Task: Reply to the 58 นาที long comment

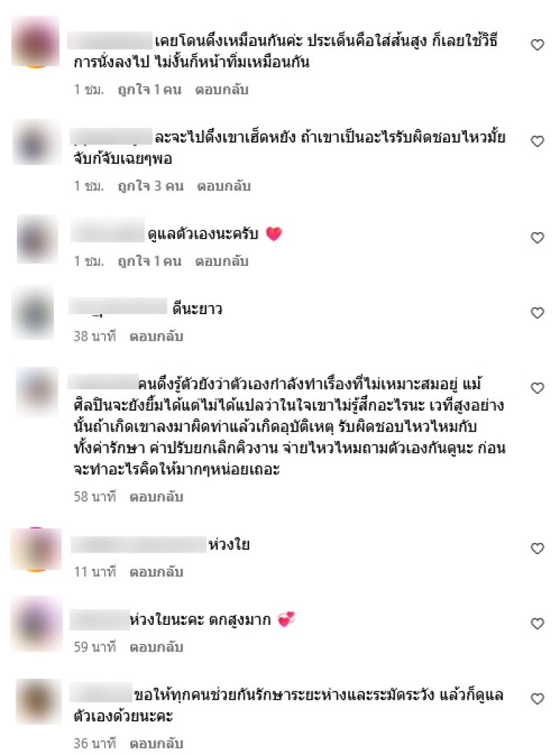Action: coord(157,496)
